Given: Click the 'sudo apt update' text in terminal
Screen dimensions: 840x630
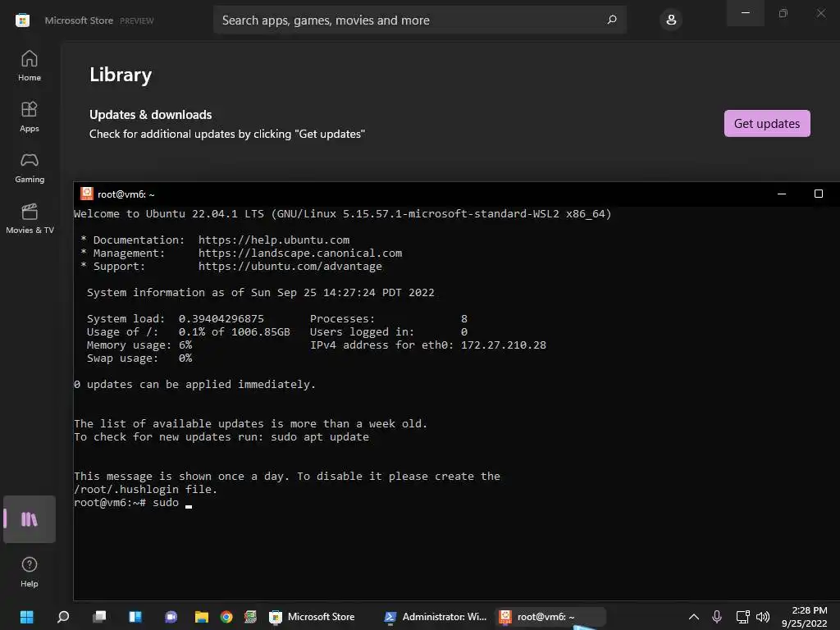Looking at the screenshot, I should [320, 436].
